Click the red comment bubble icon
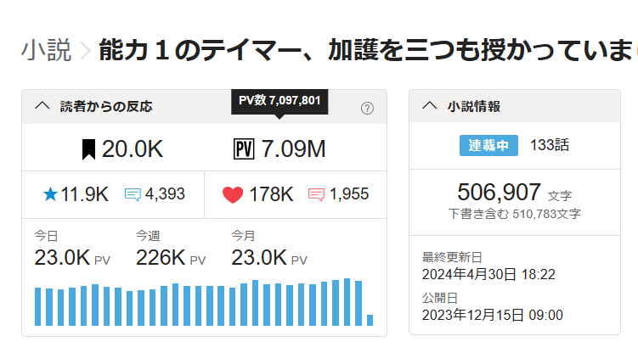This screenshot has width=638, height=364. pyautogui.click(x=316, y=194)
